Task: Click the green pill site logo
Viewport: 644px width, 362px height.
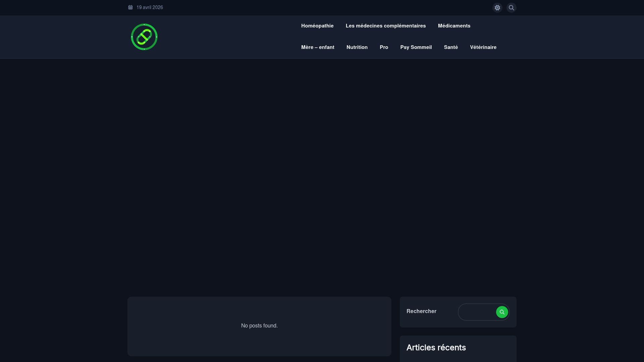Action: coord(144,37)
